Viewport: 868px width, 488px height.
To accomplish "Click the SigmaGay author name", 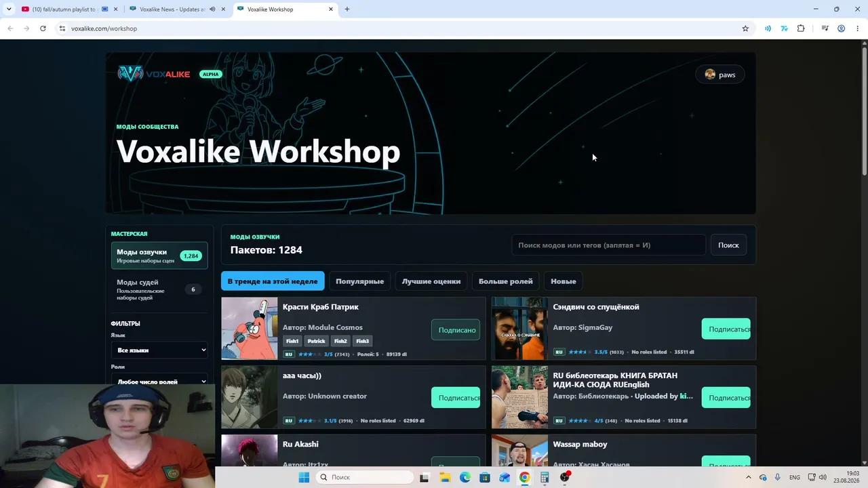I will [595, 327].
